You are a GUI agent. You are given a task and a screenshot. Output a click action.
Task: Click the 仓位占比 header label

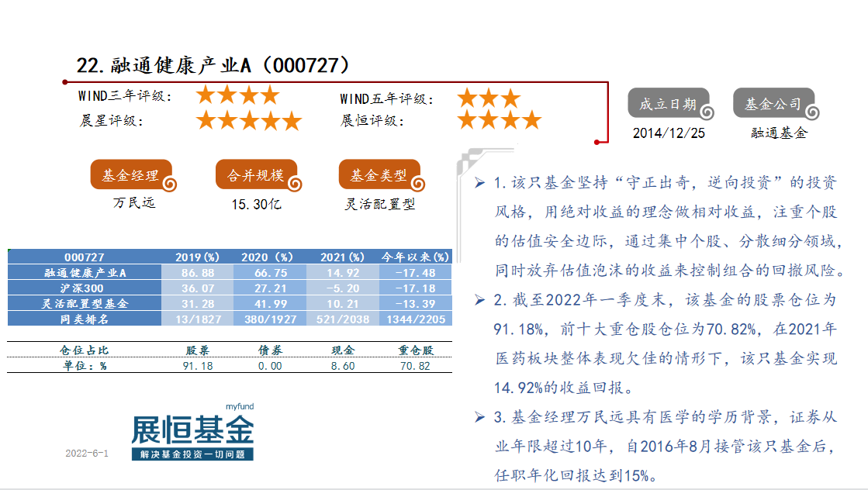(84, 350)
